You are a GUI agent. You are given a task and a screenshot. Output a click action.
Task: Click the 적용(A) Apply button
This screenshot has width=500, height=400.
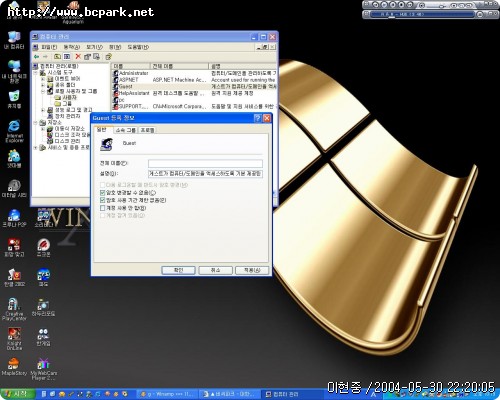click(252, 270)
